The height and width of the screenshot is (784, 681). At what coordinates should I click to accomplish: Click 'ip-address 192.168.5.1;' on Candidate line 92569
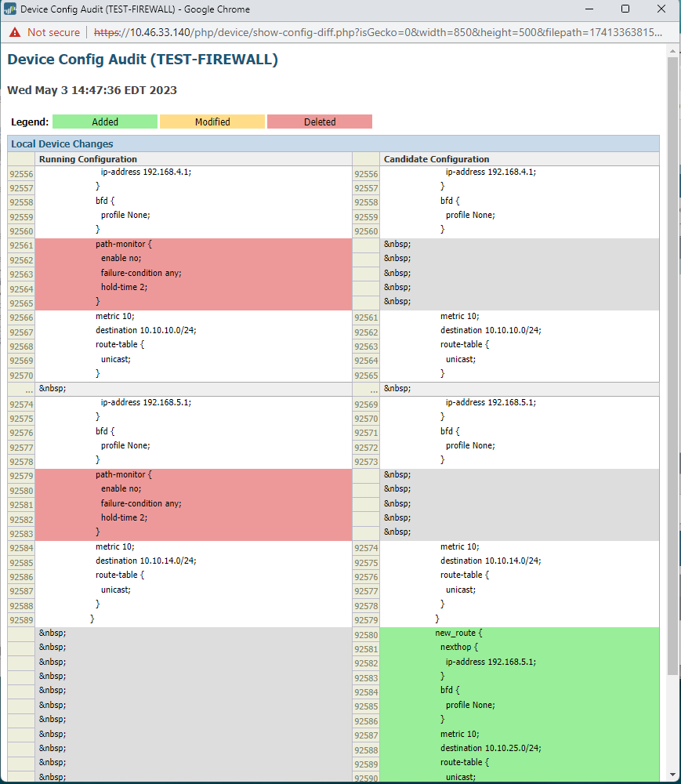tap(491, 402)
